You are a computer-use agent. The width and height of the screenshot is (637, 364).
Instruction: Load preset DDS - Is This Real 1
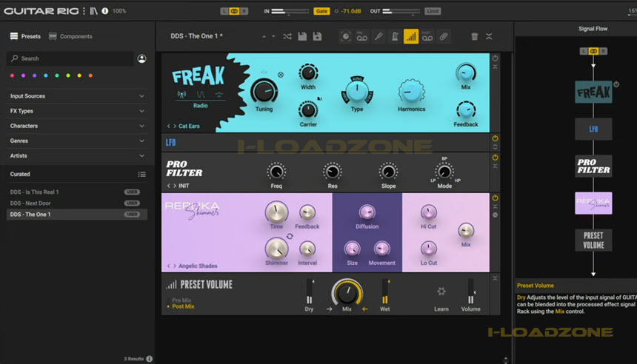pyautogui.click(x=77, y=192)
